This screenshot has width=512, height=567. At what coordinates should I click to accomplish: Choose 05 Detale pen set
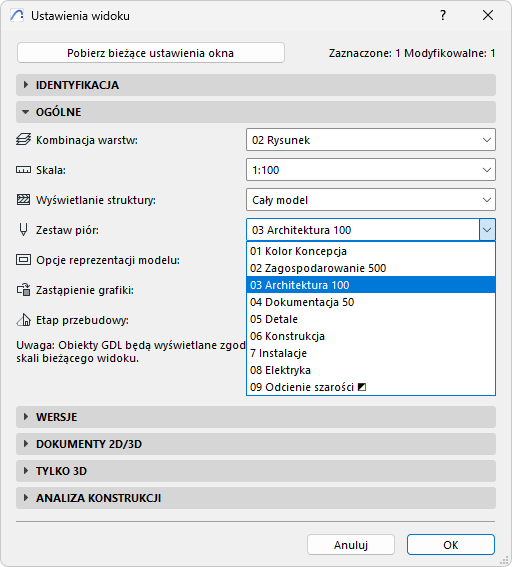point(371,319)
